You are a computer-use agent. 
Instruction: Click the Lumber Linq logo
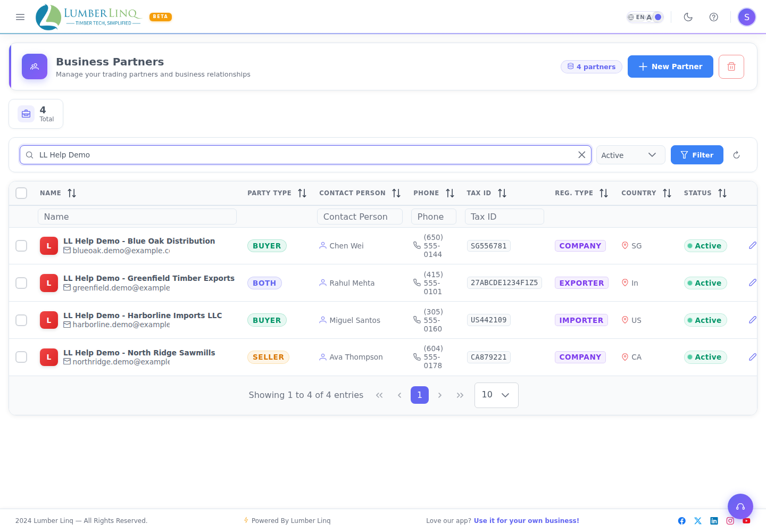tap(88, 17)
